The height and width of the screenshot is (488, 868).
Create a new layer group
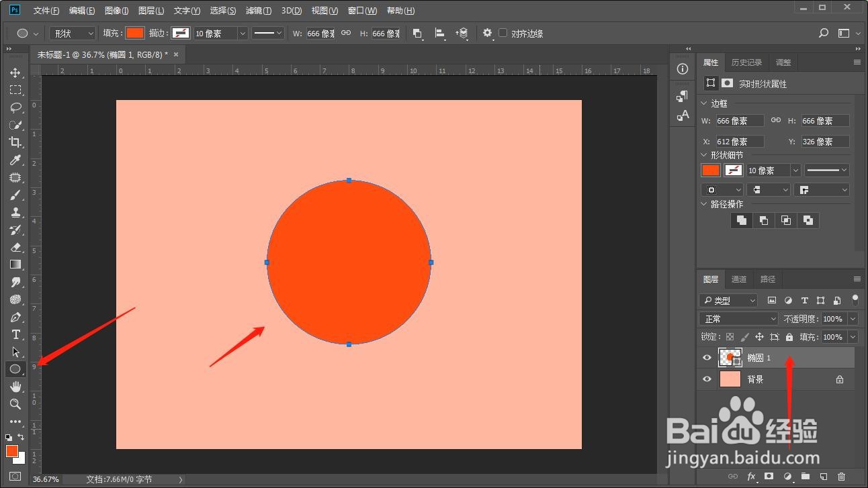[806, 477]
